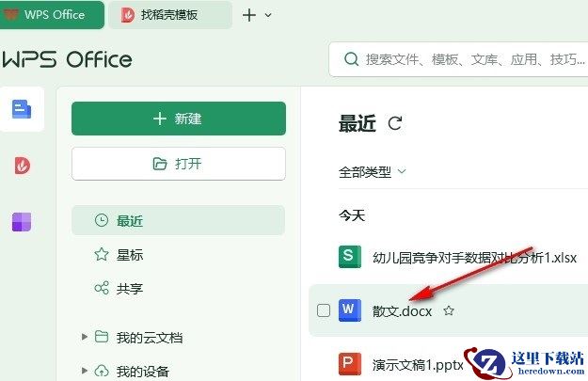Open the 全部类型 filter dropdown
The image size is (588, 381).
[x=372, y=172]
